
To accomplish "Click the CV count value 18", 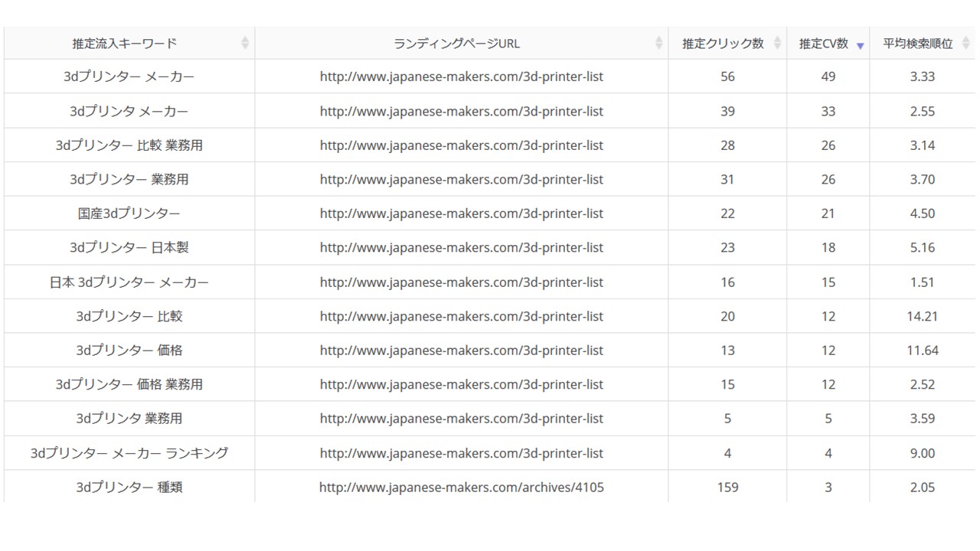I will [828, 247].
